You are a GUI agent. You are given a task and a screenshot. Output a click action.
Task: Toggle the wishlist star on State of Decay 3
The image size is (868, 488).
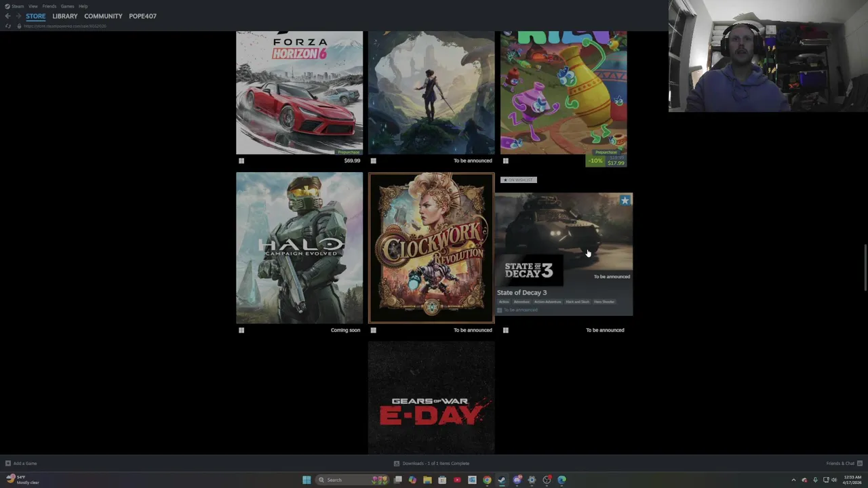pos(625,201)
